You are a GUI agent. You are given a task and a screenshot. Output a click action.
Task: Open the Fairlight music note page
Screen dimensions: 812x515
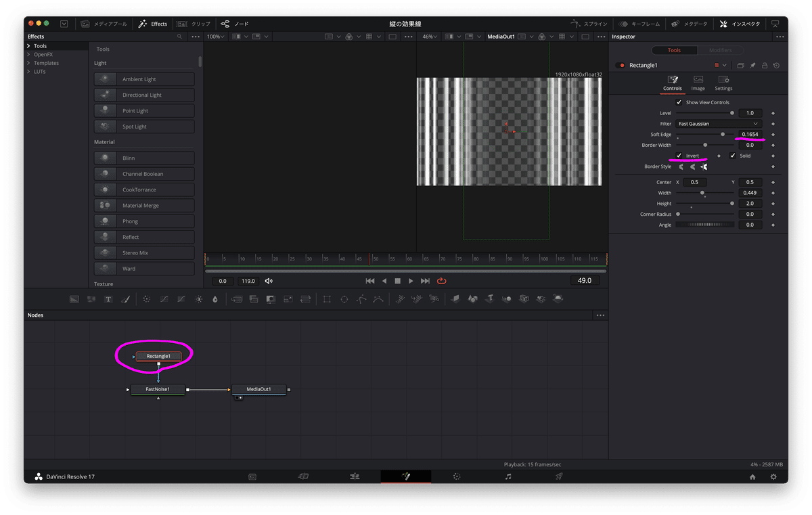(508, 476)
